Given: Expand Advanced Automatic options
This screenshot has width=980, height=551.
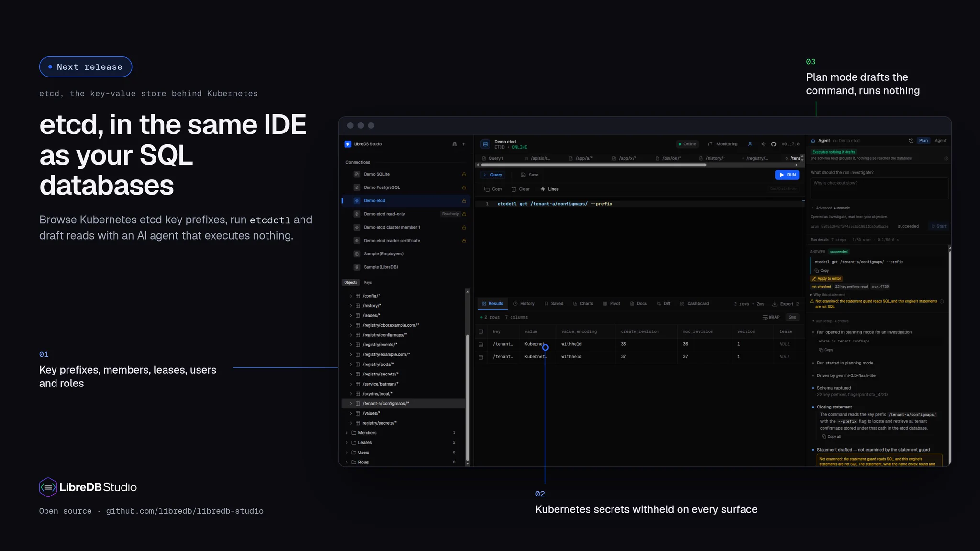Looking at the screenshot, I should [830, 208].
